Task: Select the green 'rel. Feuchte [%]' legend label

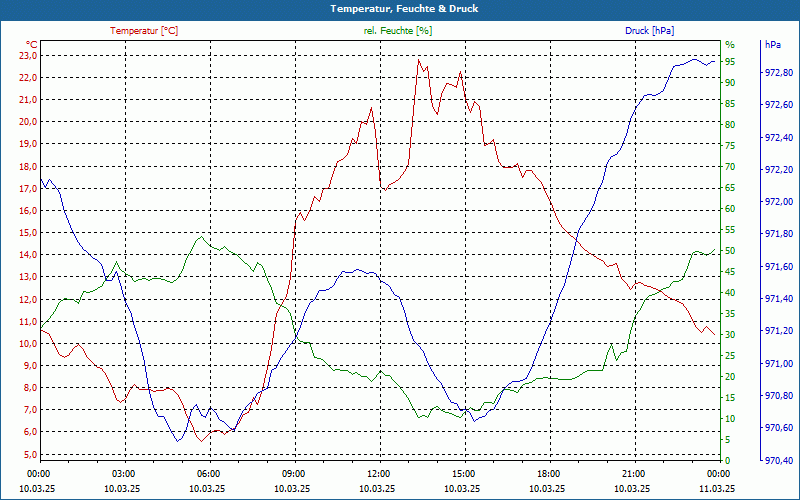Action: tap(398, 31)
